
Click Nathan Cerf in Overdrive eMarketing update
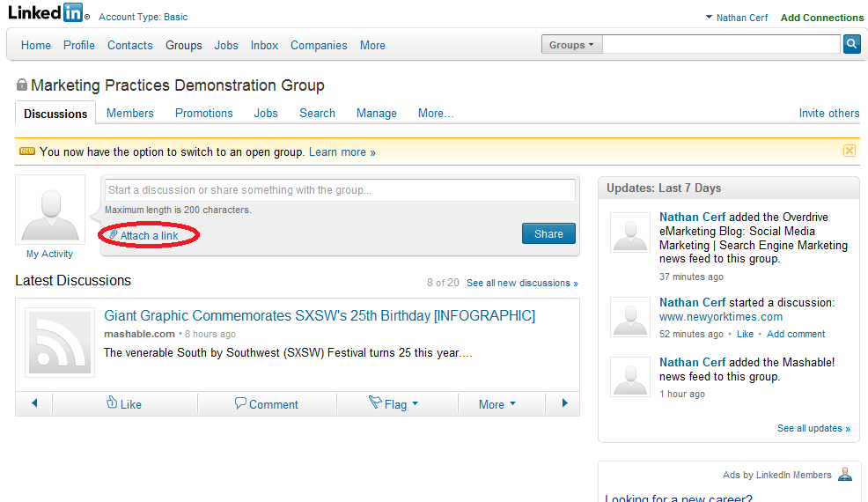(692, 217)
